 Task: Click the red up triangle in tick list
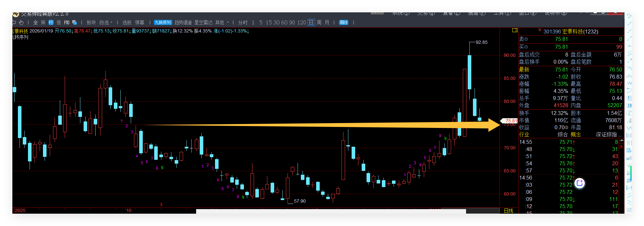622,146
